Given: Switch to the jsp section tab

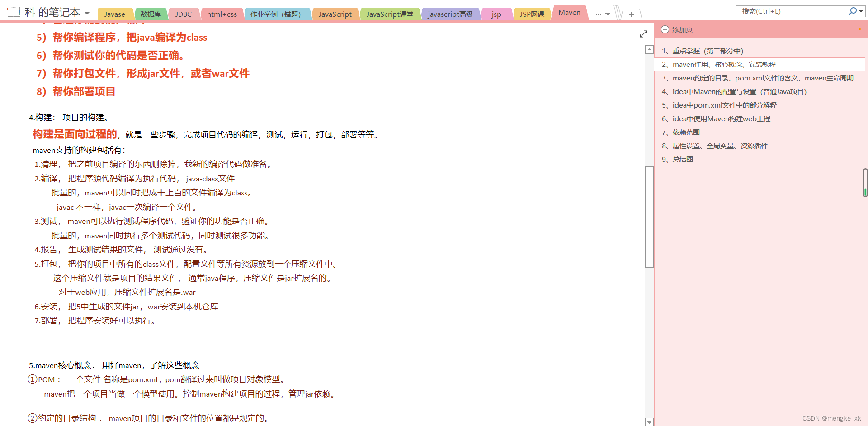Looking at the screenshot, I should click(x=496, y=14).
